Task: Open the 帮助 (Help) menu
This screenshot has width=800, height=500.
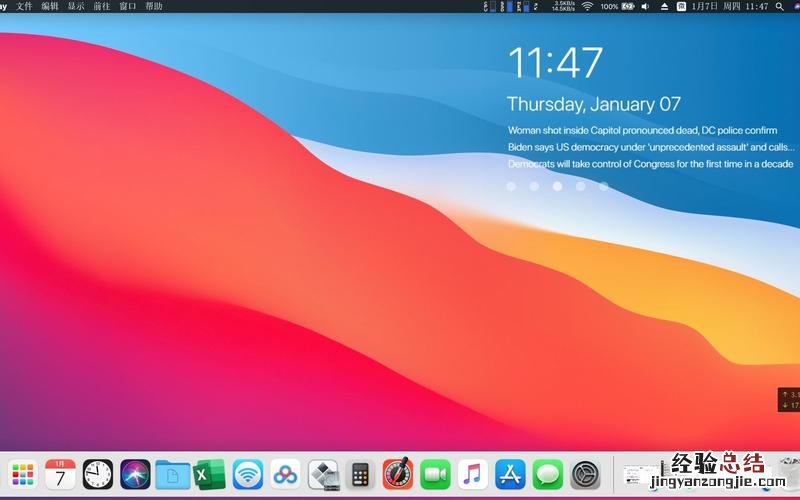Action: tap(154, 6)
